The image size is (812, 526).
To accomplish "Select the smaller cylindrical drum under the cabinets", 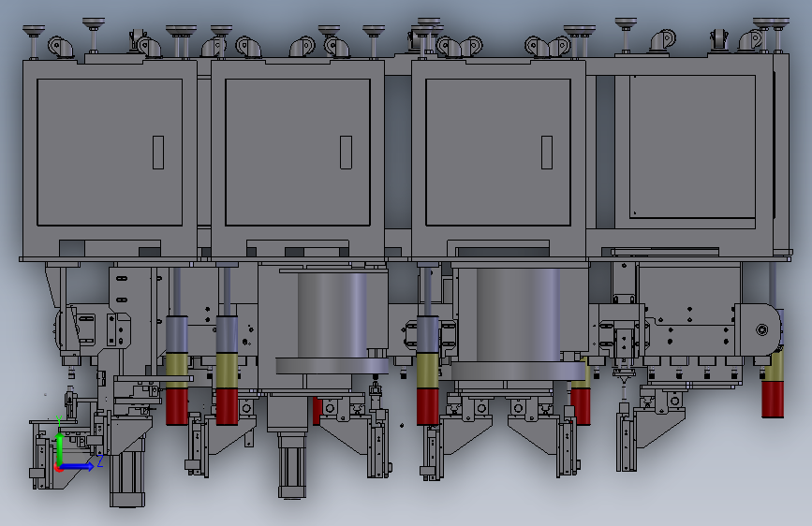I will pos(332,314).
